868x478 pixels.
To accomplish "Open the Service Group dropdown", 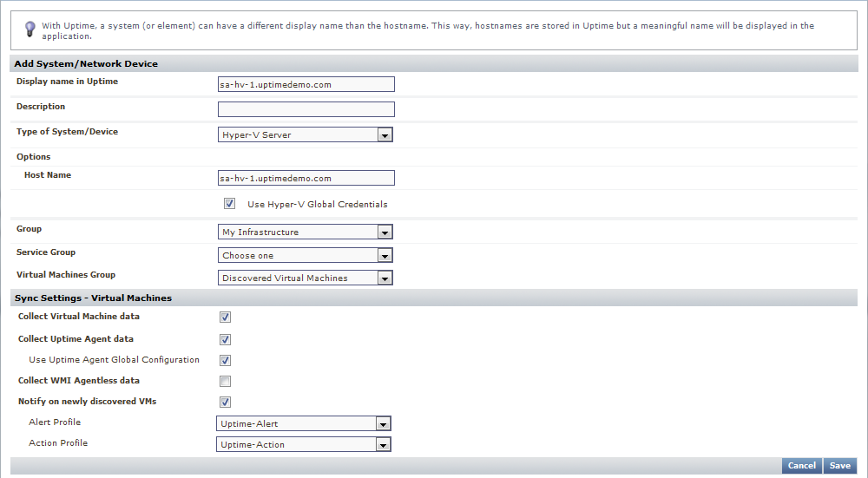I will coord(305,256).
